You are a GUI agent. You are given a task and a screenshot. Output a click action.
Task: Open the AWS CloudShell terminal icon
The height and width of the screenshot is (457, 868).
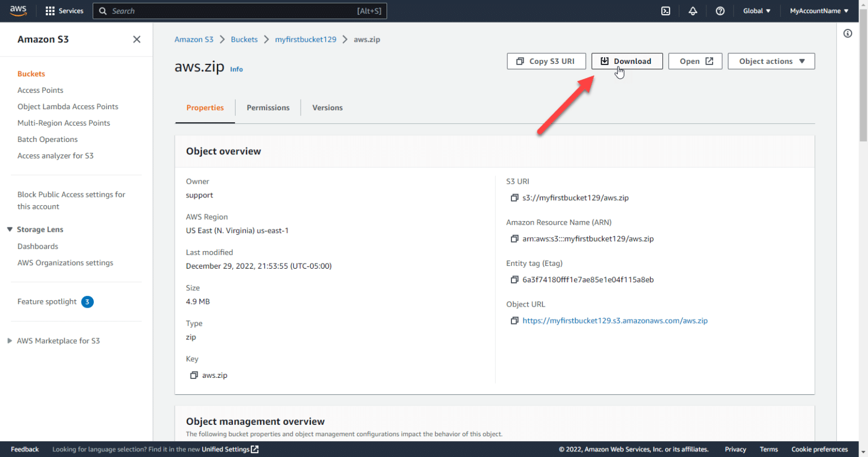point(666,11)
